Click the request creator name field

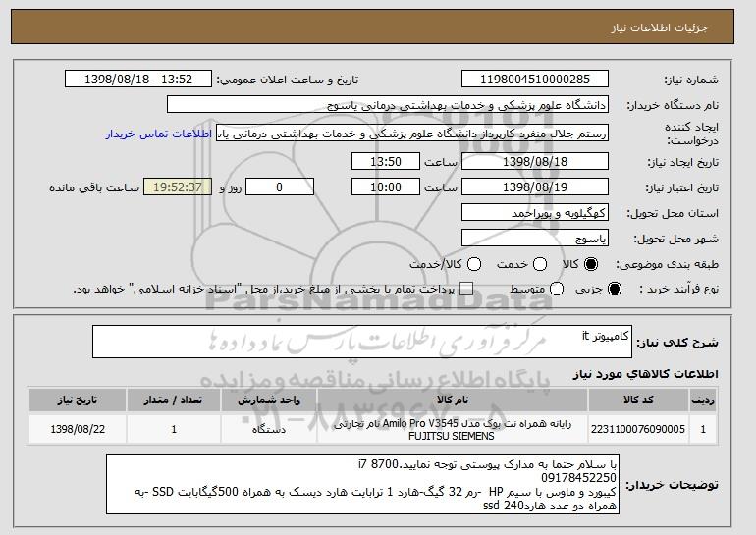click(x=412, y=134)
